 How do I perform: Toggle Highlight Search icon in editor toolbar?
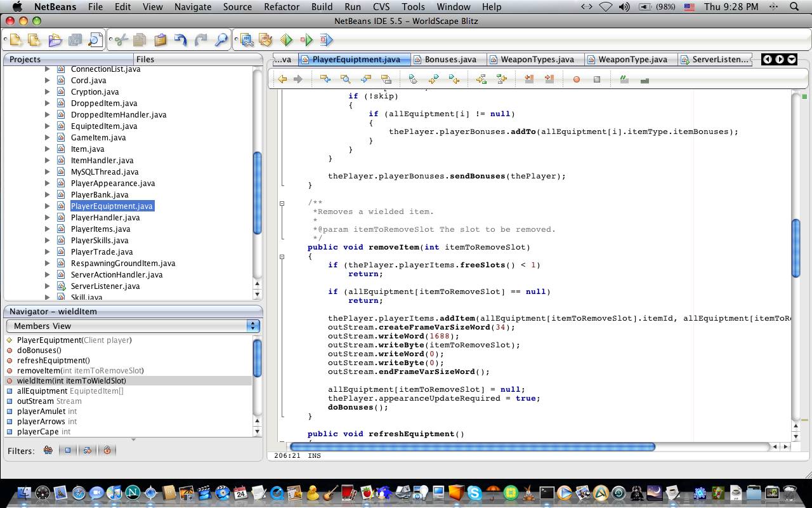(386, 79)
